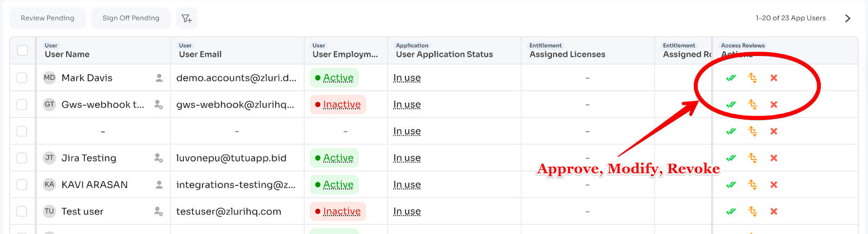Screen dimensions: 868x234
Task: Select the KAVI ARASAN row checkbox
Action: (22, 185)
